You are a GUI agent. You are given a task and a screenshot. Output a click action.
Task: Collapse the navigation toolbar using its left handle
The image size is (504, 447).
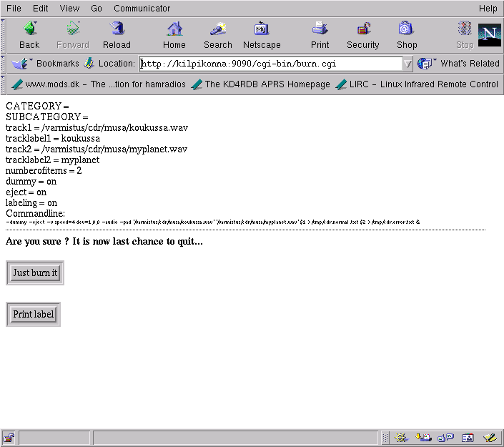[x=4, y=34]
